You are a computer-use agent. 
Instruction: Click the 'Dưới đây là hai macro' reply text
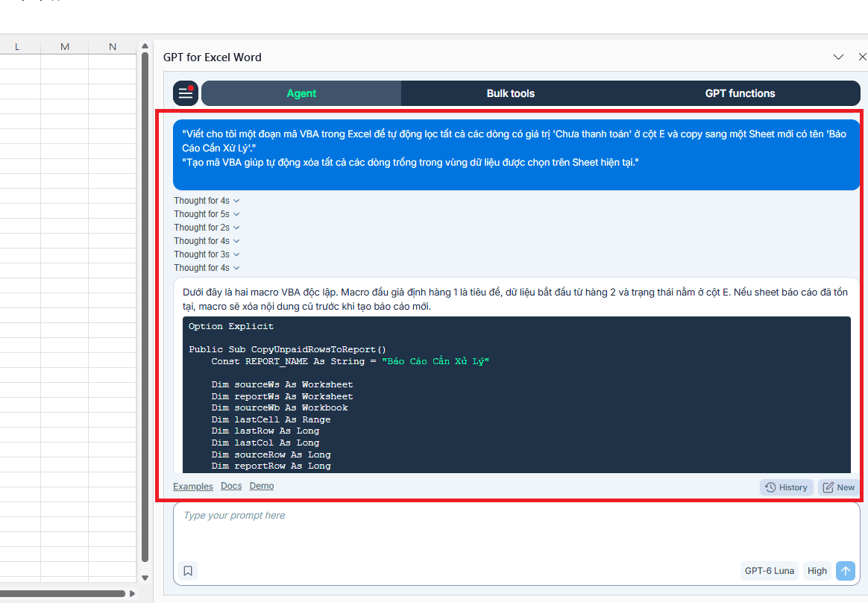[x=515, y=299]
